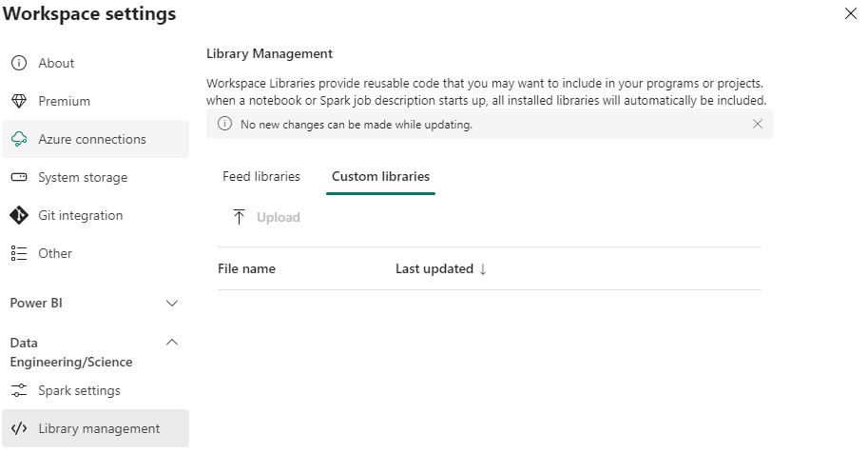
Task: Click the Other list icon
Action: [x=19, y=253]
